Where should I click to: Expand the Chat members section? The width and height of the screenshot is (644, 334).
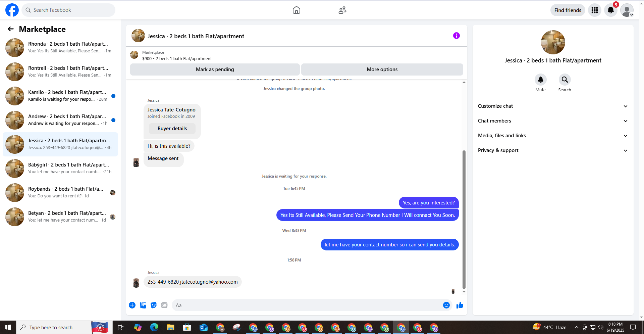[553, 121]
